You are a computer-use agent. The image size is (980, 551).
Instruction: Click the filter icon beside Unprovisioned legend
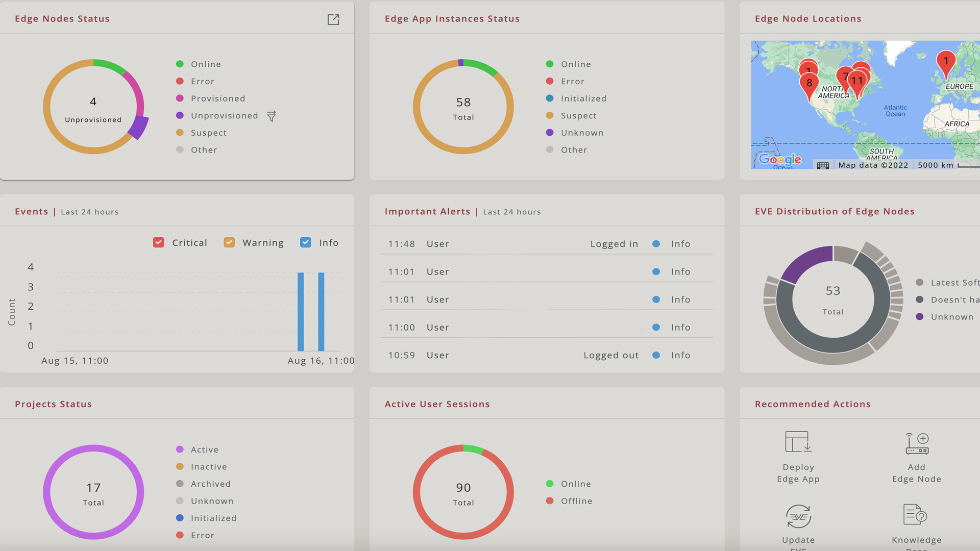pos(272,116)
